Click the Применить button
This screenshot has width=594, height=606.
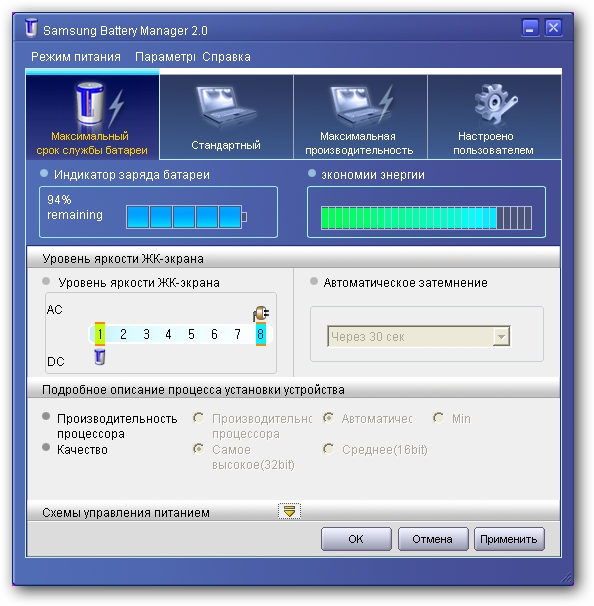click(x=509, y=539)
